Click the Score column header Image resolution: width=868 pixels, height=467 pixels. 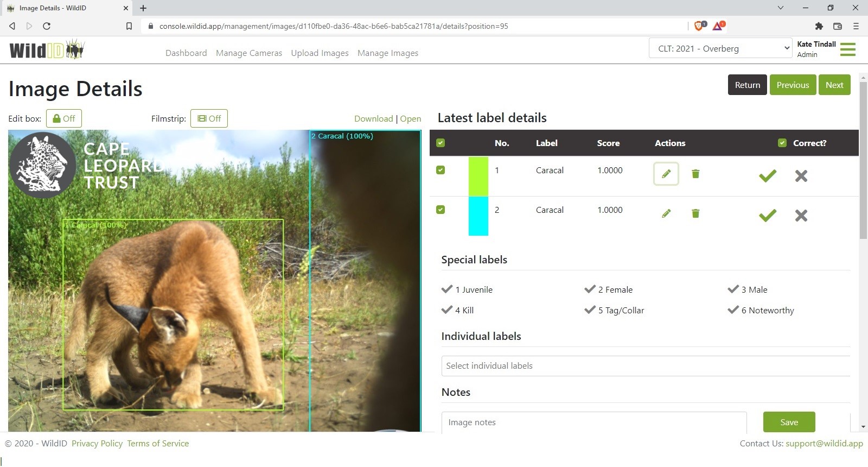pyautogui.click(x=608, y=143)
